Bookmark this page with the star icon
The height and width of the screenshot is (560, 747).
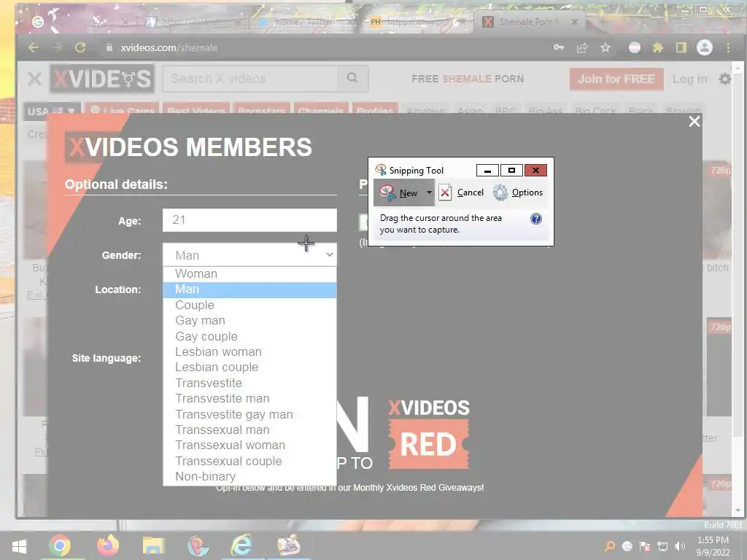[x=605, y=47]
